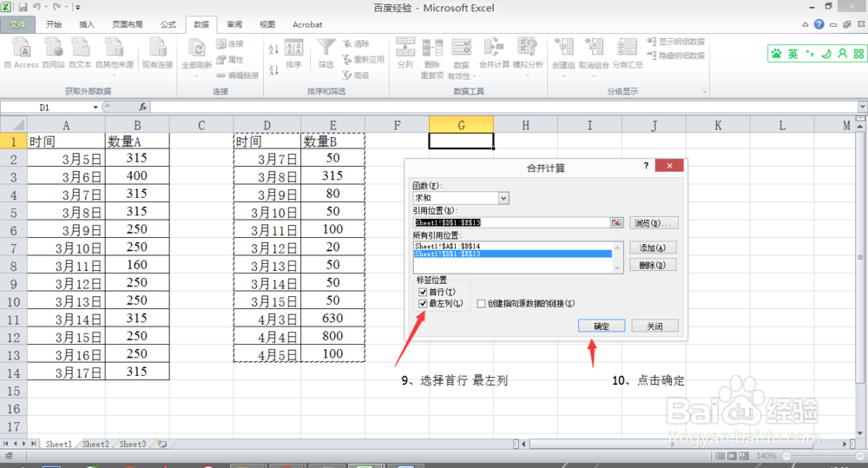Click the zoom slider in status bar

pyautogui.click(x=824, y=456)
